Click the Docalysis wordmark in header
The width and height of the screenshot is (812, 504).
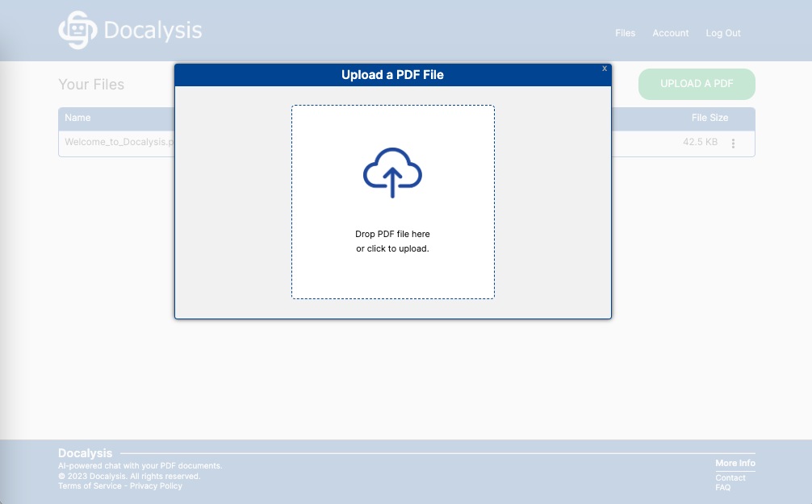tap(153, 30)
